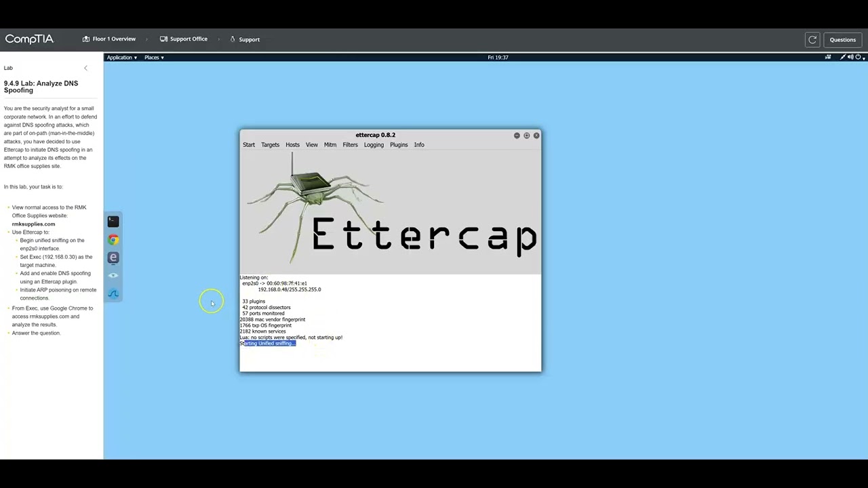The height and width of the screenshot is (488, 868).
Task: Open the Mitm menu
Action: pos(330,145)
